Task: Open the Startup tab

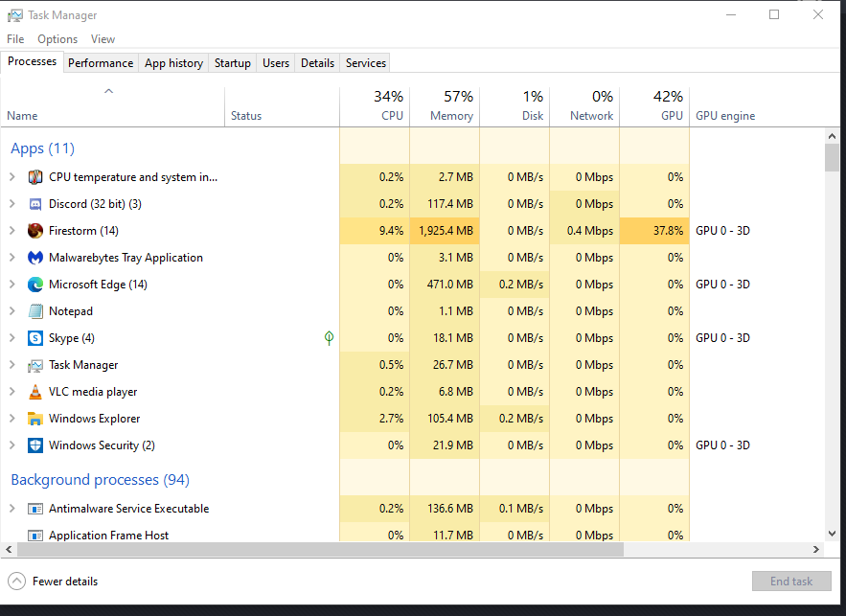Action: point(232,63)
